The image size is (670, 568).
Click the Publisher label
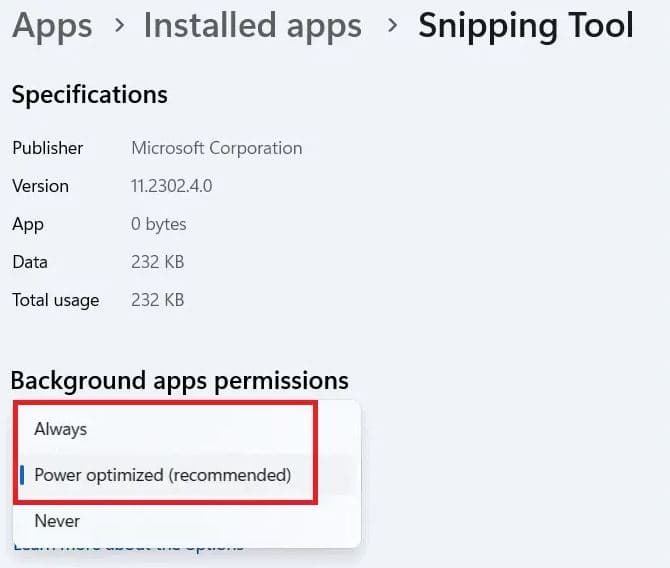(x=48, y=148)
